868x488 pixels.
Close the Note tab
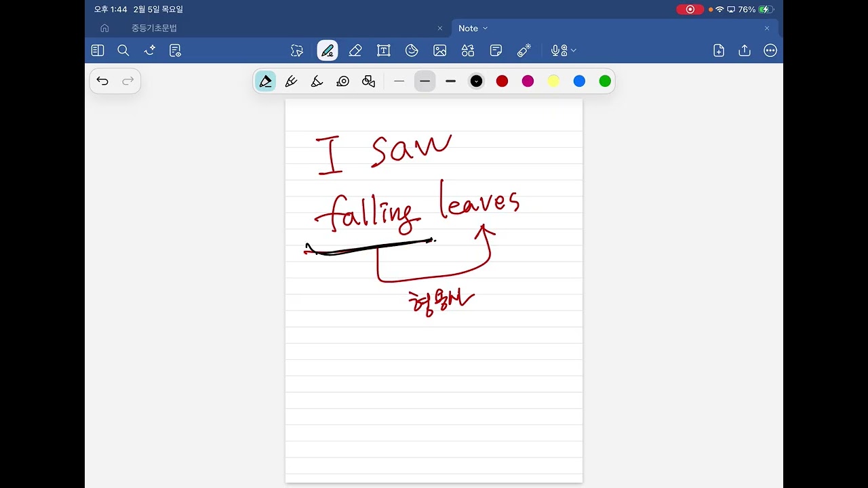[x=767, y=28]
